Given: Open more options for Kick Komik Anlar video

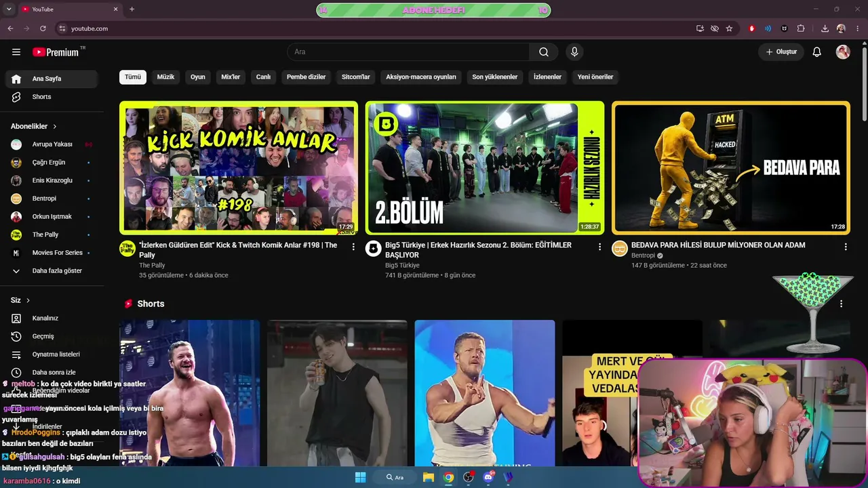Looking at the screenshot, I should point(353,247).
